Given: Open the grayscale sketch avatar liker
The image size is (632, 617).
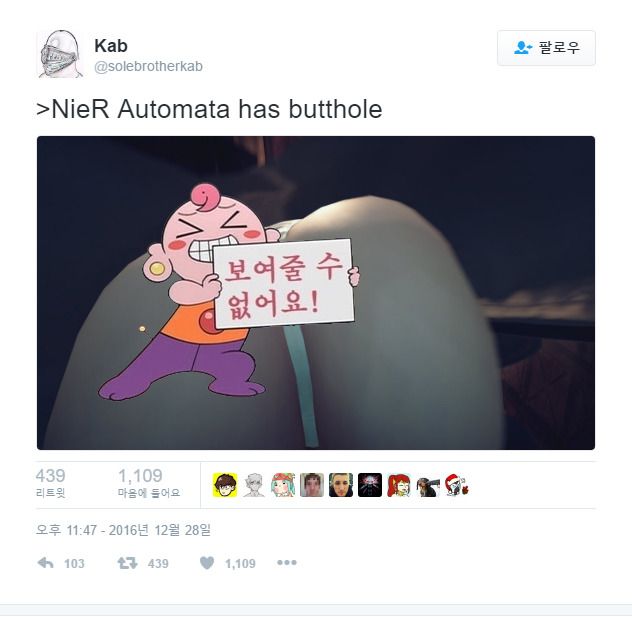Looking at the screenshot, I should click(x=254, y=485).
